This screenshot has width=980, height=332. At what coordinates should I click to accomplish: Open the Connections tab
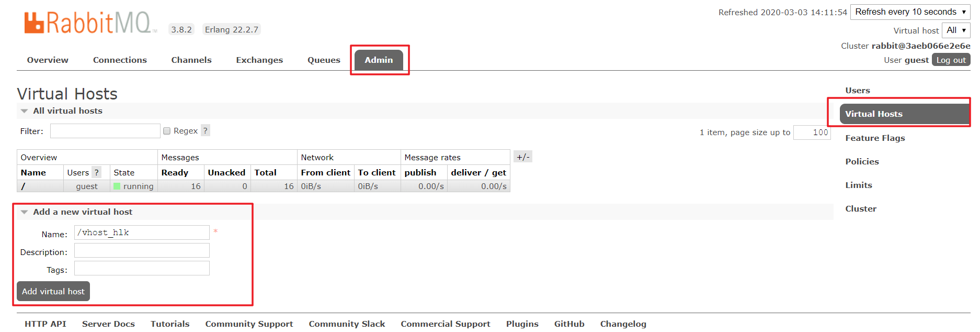[x=120, y=60]
